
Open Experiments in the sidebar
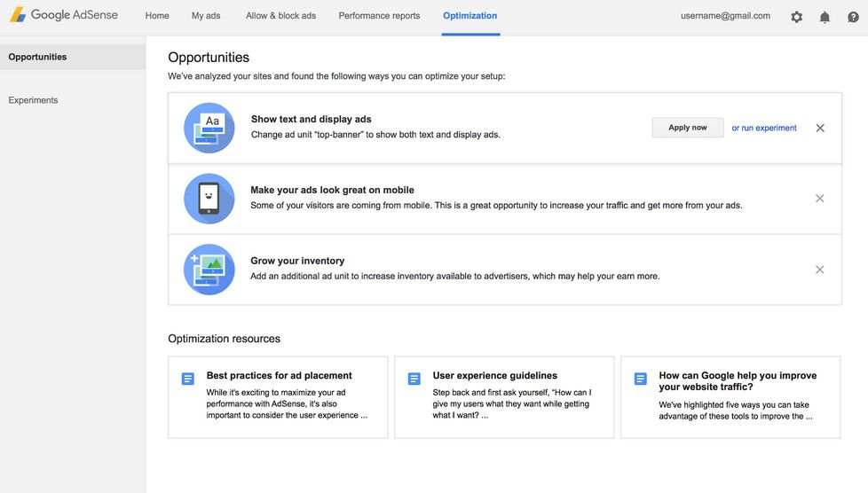(x=33, y=100)
